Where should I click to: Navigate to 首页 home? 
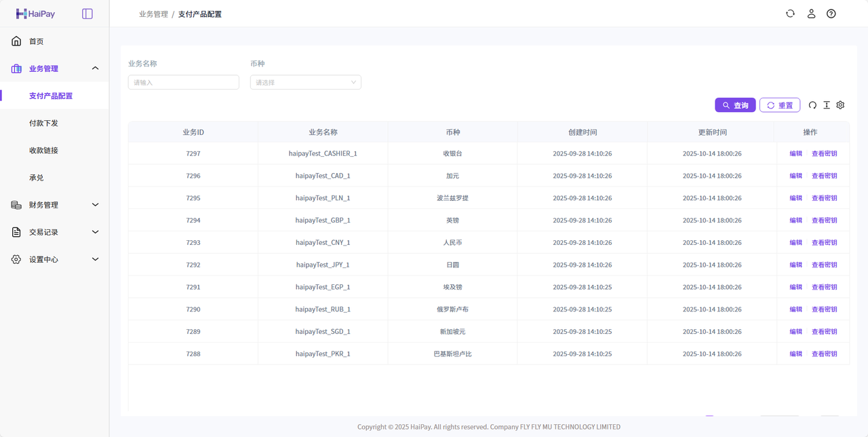[36, 41]
